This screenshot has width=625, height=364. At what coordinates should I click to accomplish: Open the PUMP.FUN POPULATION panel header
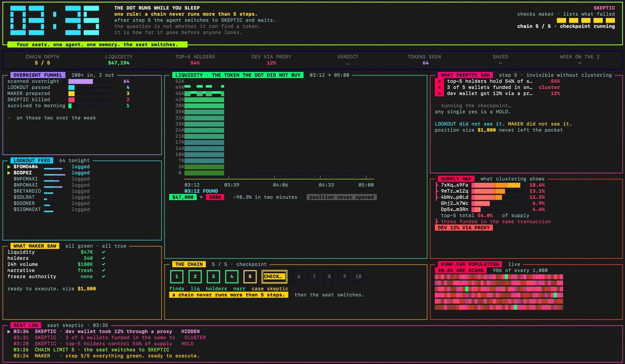470,265
